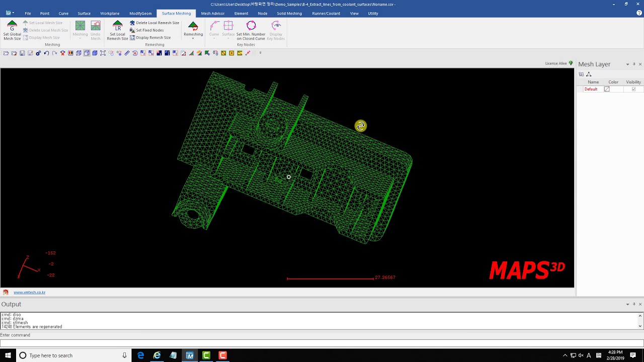Click the red delete X toolbar icon
644x362 pixels.
tap(62, 53)
